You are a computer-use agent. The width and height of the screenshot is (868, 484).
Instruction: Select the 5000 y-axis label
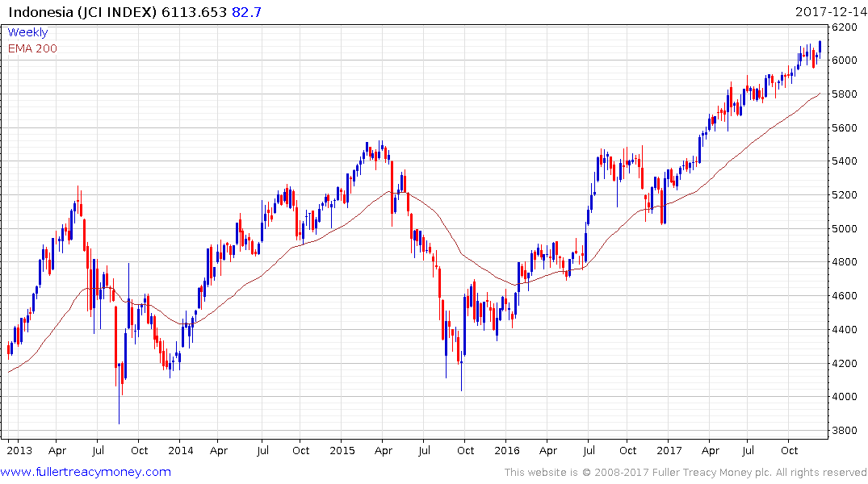845,228
